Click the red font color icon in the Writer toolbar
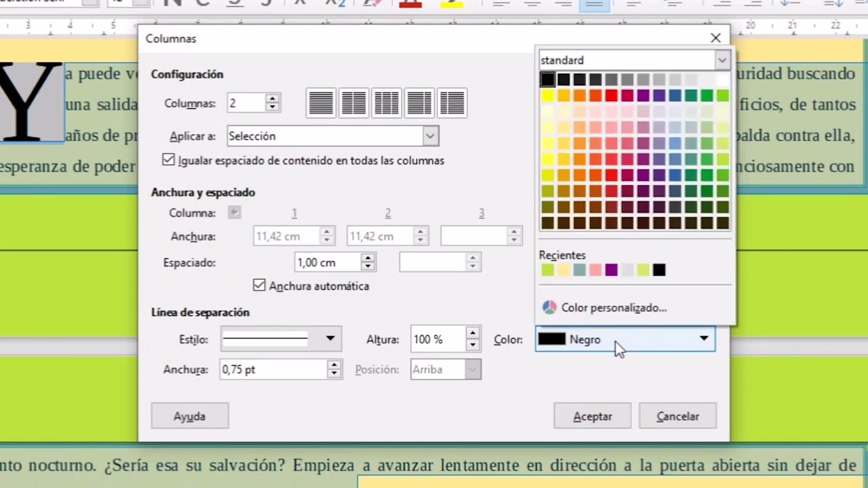 [x=410, y=3]
